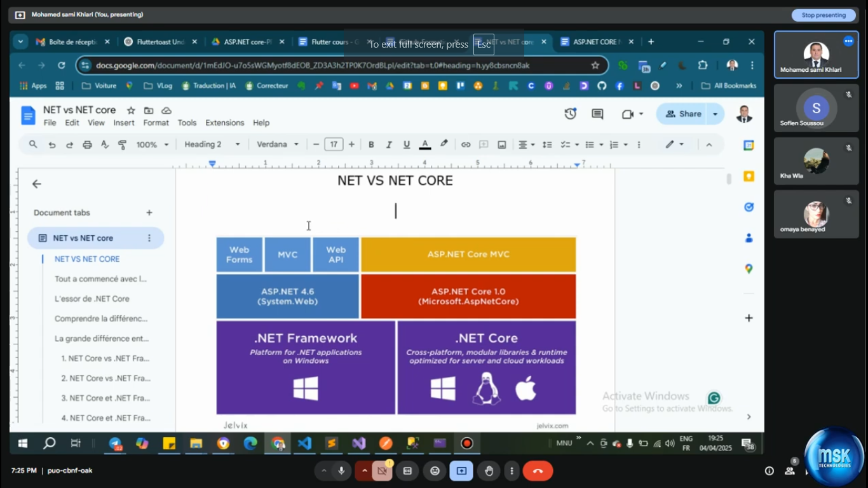
Task: Open Visual Studio Code from the taskbar
Action: 305,444
